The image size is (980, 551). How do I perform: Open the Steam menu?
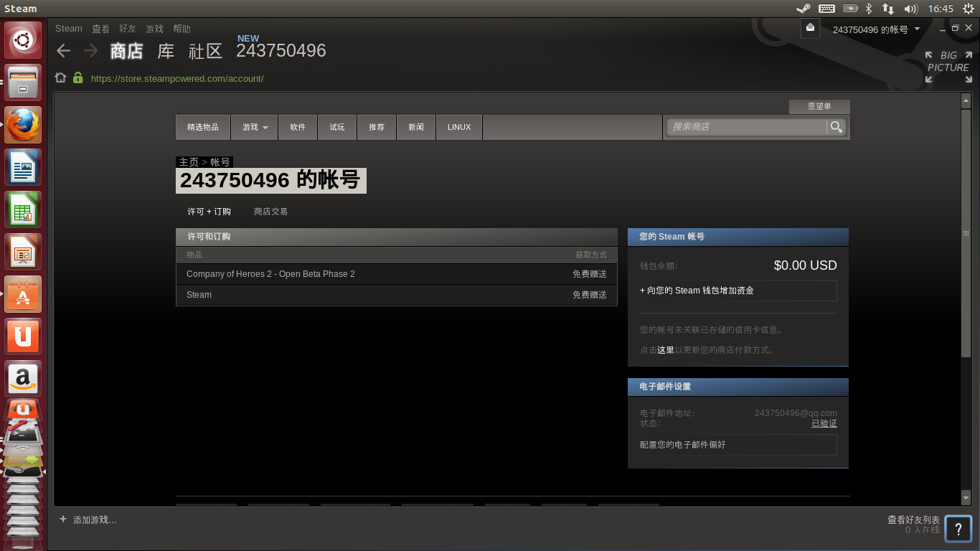pyautogui.click(x=69, y=29)
